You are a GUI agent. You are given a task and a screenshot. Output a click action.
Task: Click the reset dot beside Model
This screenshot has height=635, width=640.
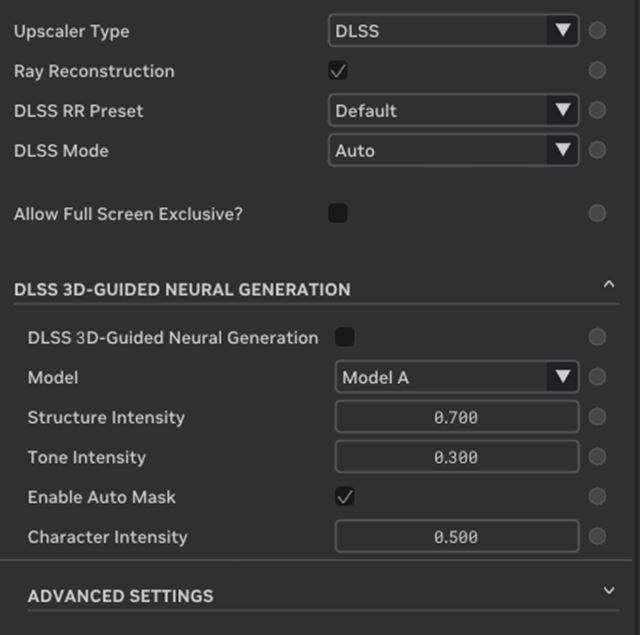tap(597, 377)
